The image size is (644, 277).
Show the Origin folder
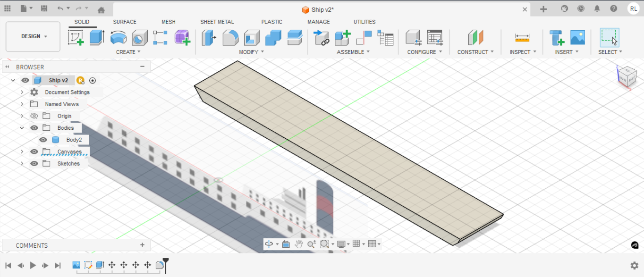click(34, 116)
